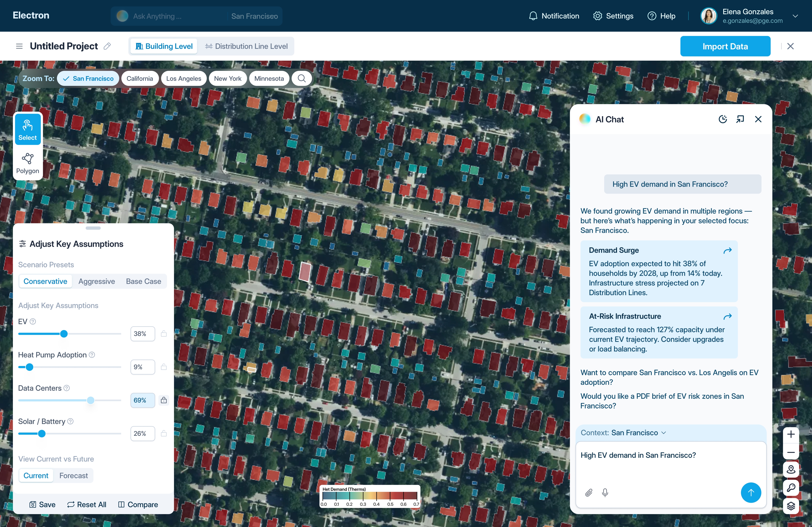Switch to Distribution Line Level tab
Image resolution: width=812 pixels, height=527 pixels.
click(246, 46)
